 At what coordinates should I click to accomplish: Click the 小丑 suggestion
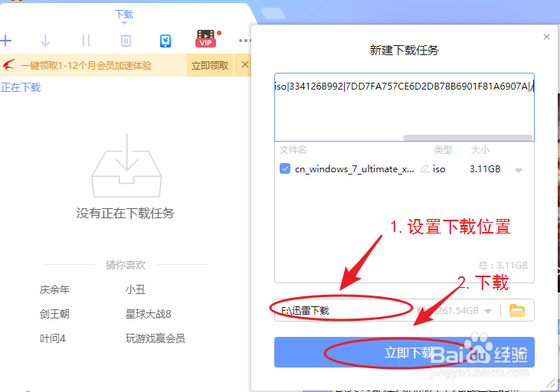coord(136,289)
